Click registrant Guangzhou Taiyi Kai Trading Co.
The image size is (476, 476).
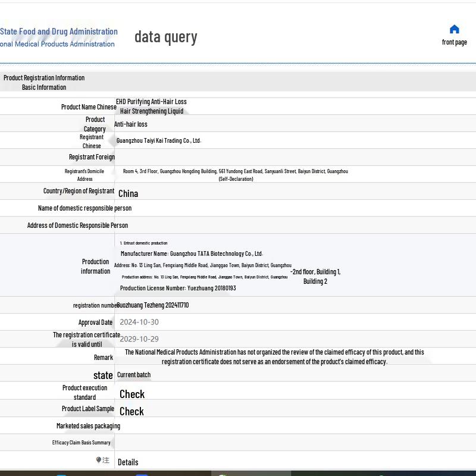click(x=159, y=140)
